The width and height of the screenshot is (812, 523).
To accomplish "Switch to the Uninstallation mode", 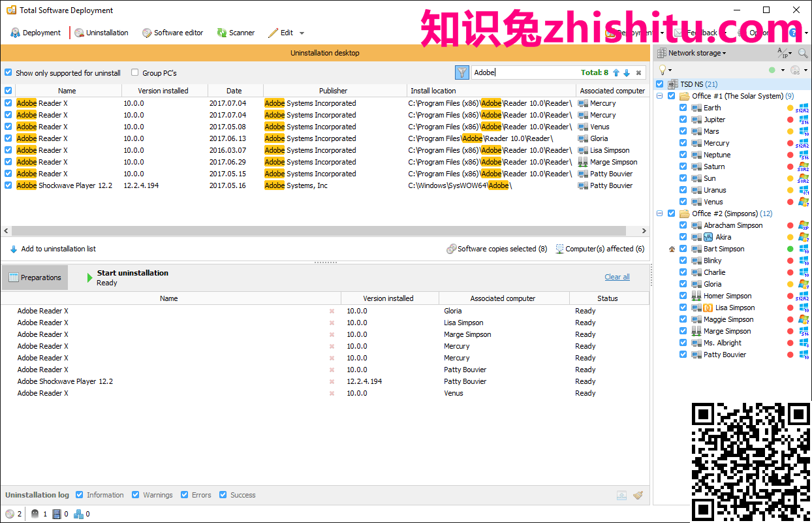I will (101, 33).
